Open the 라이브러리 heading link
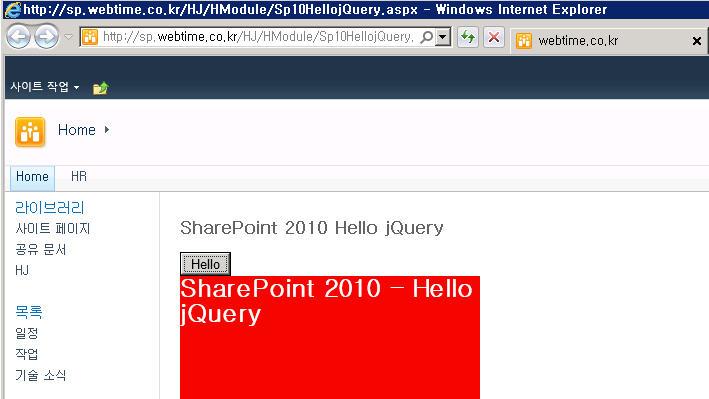709x399 pixels. (x=50, y=208)
